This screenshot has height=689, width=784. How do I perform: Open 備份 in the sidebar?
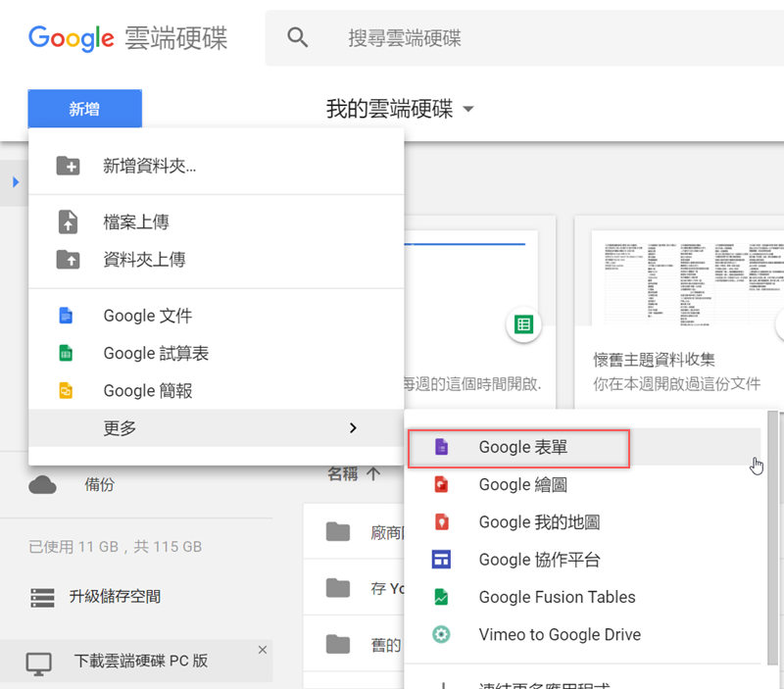click(99, 484)
